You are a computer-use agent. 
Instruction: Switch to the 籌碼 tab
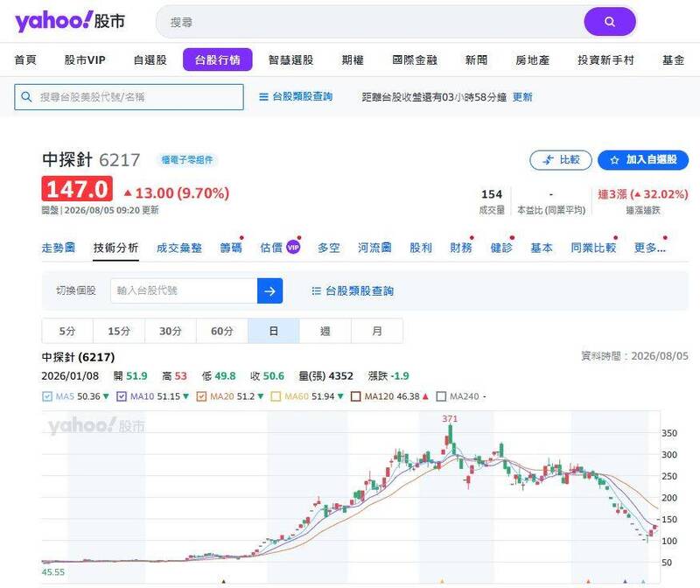pos(231,248)
